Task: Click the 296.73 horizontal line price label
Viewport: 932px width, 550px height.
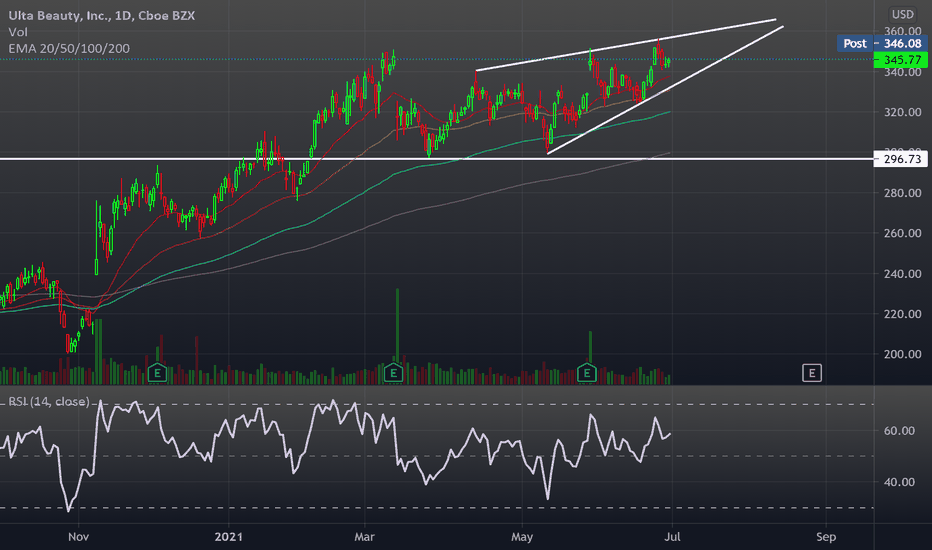Action: (901, 159)
